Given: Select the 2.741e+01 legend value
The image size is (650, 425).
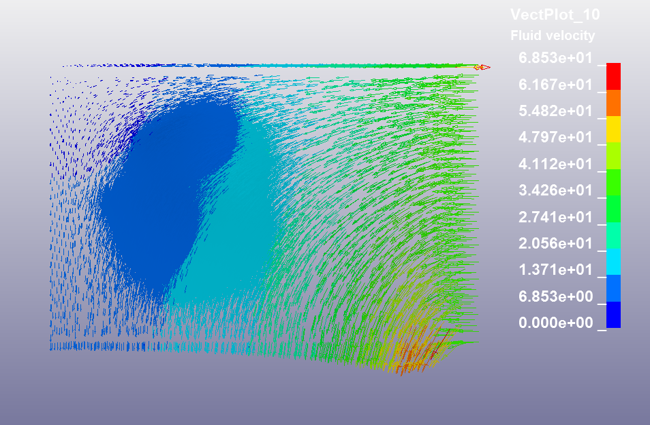Looking at the screenshot, I should (x=555, y=217).
